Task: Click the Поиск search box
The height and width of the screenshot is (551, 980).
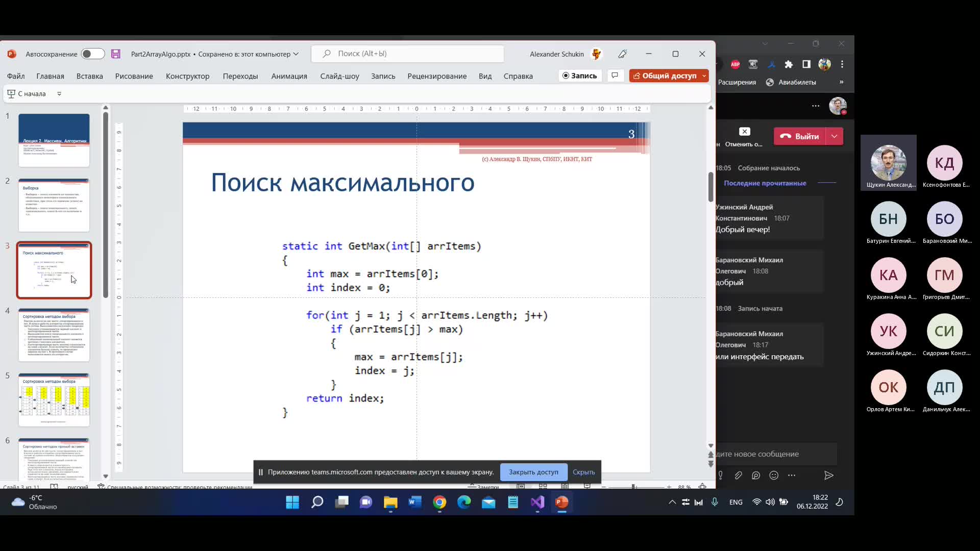Action: coord(407,54)
